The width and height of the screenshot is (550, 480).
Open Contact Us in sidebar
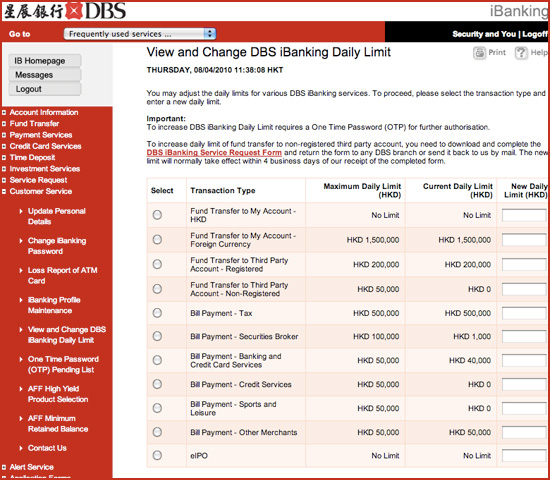tap(47, 448)
